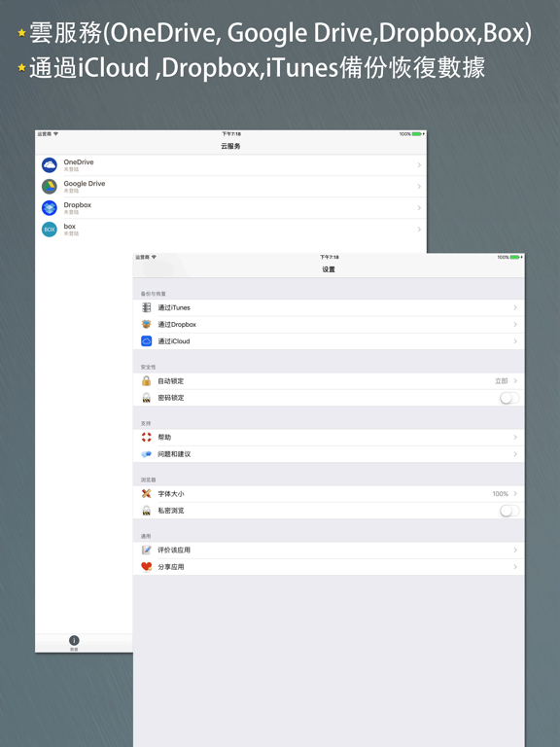The image size is (560, 747).
Task: Tap the gold padlock auto-lock icon
Action: point(147,380)
